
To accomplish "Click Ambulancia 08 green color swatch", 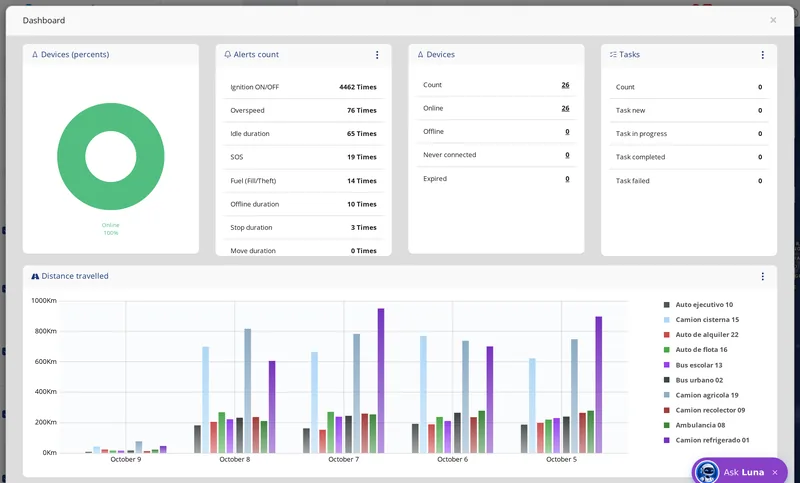I will point(666,425).
